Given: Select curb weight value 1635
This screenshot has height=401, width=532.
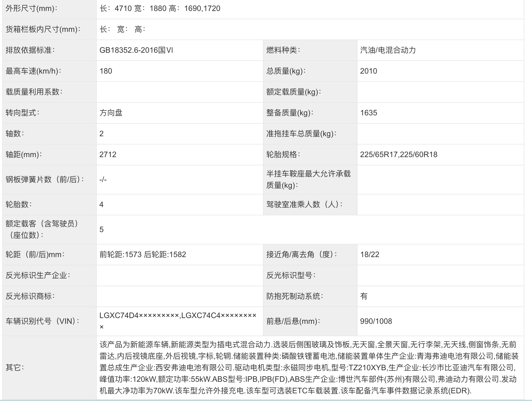Looking at the screenshot, I should (368, 113).
